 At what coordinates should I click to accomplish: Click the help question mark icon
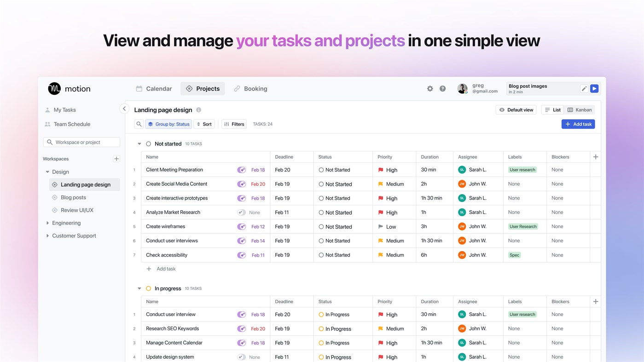coord(442,88)
